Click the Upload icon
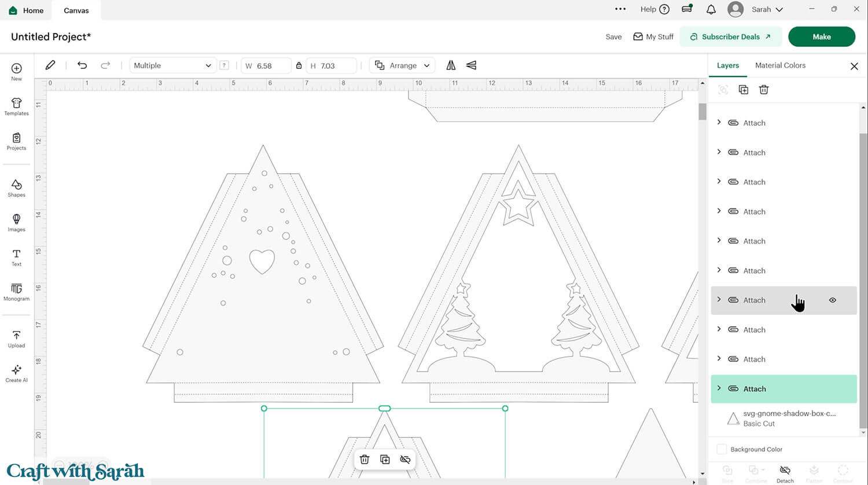 tap(16, 339)
